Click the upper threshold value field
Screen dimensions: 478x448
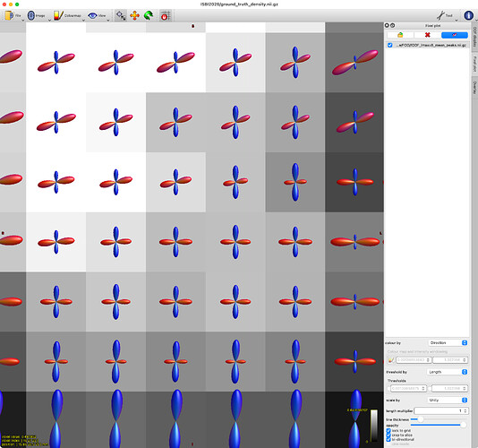[x=449, y=389]
